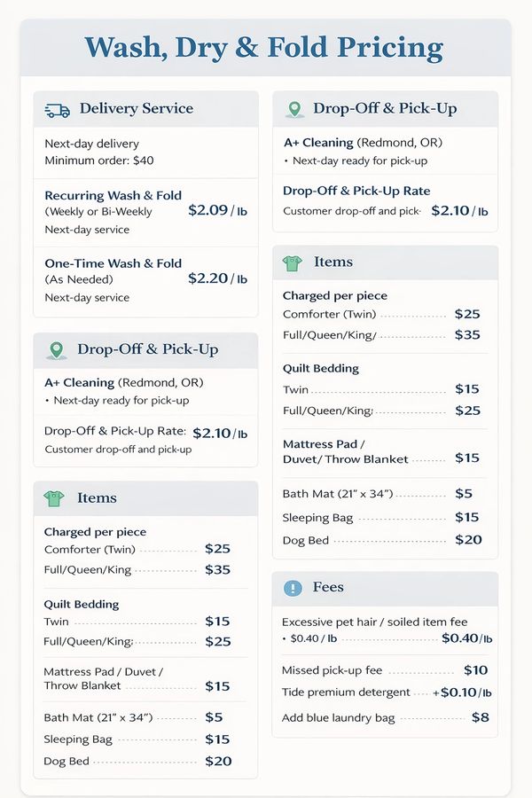532x798 pixels.
Task: Select the Delivery Service heading
Action: point(136,109)
